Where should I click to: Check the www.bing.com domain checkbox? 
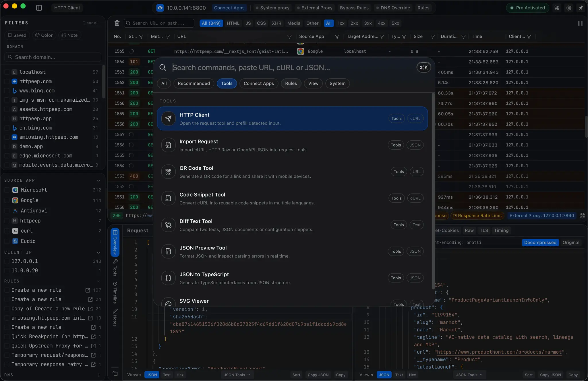7,91
